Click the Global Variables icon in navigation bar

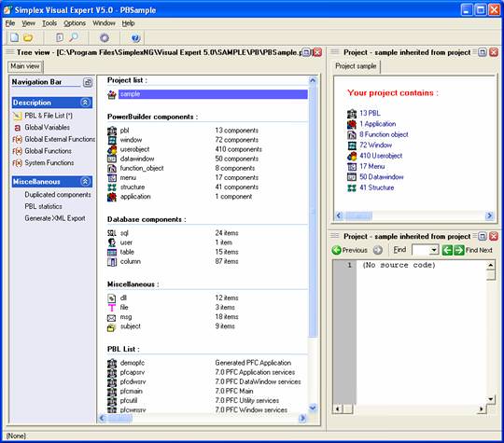pos(17,128)
